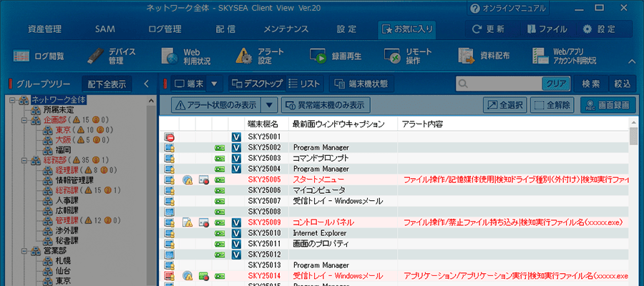Image resolution: width=644 pixels, height=286 pixels.
Task: Open the 端末 dropdown arrow
Action: (213, 84)
